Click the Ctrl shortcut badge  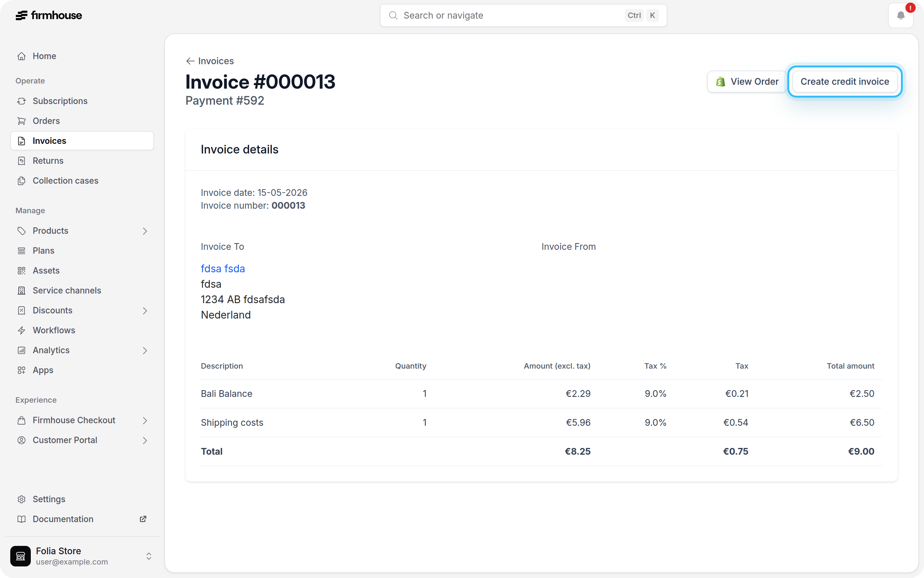634,15
